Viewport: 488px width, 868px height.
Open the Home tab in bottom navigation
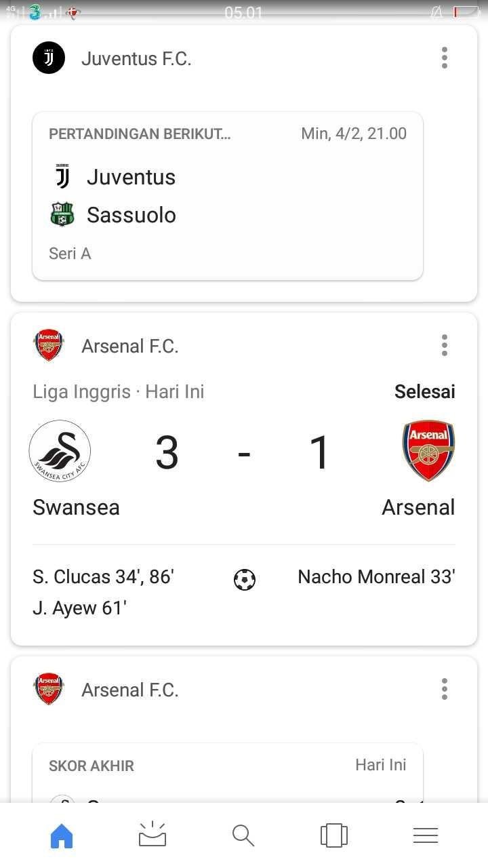point(62,835)
